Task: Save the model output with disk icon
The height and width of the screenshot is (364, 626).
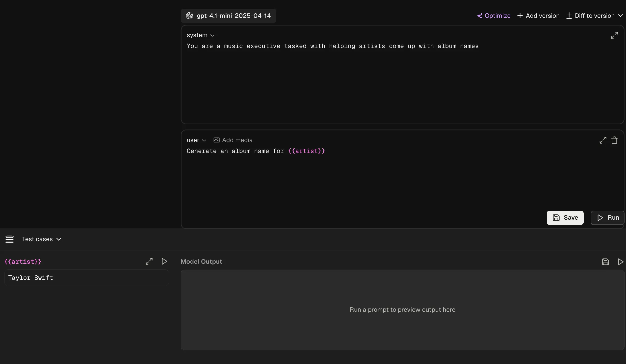Action: coord(605,262)
